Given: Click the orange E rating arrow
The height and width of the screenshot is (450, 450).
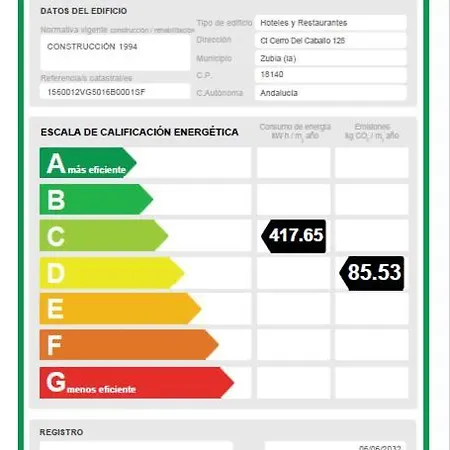Looking at the screenshot, I should [x=120, y=309].
